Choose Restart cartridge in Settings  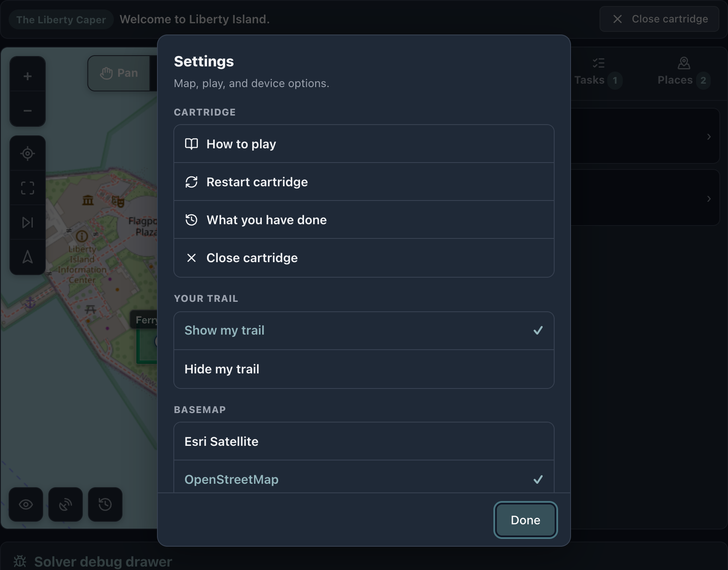364,182
